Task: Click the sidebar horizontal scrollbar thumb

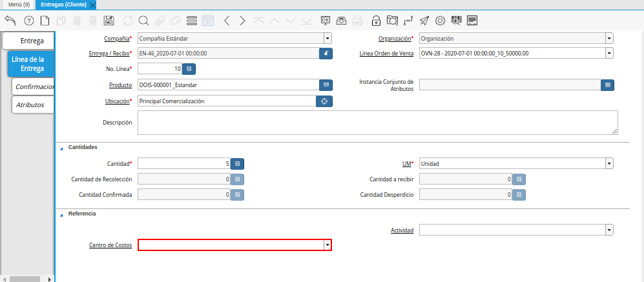Action: (x=25, y=279)
